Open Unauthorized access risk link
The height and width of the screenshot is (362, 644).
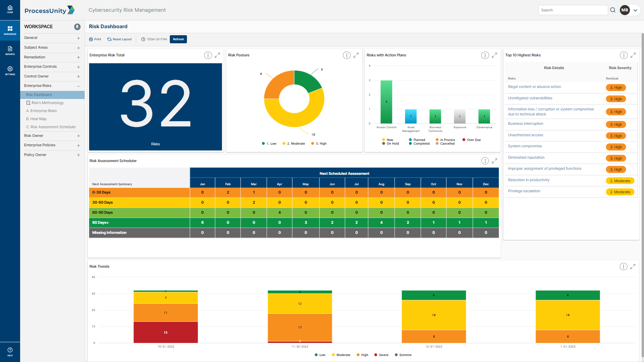(x=525, y=135)
